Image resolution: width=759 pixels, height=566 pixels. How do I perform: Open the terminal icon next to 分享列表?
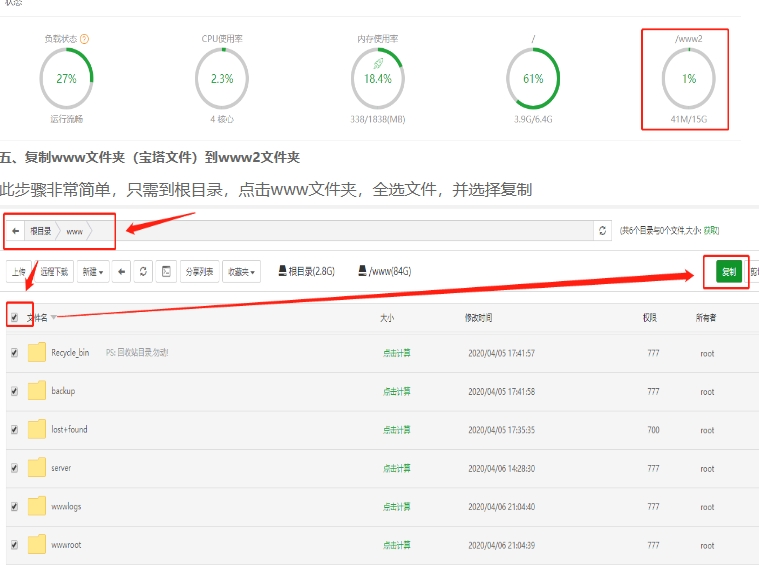[x=166, y=272]
